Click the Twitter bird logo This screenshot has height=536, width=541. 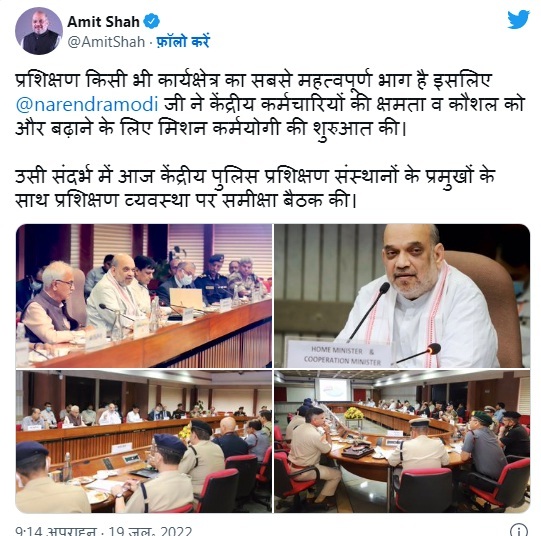click(x=518, y=19)
